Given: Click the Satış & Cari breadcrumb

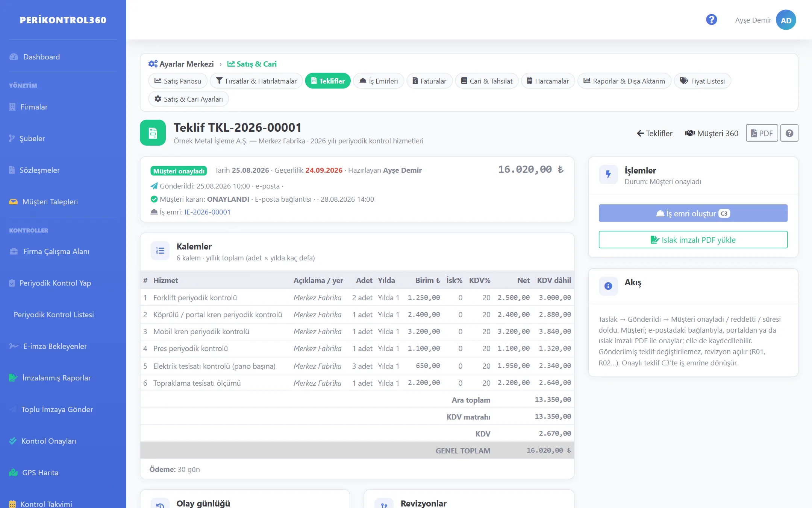Looking at the screenshot, I should [252, 64].
